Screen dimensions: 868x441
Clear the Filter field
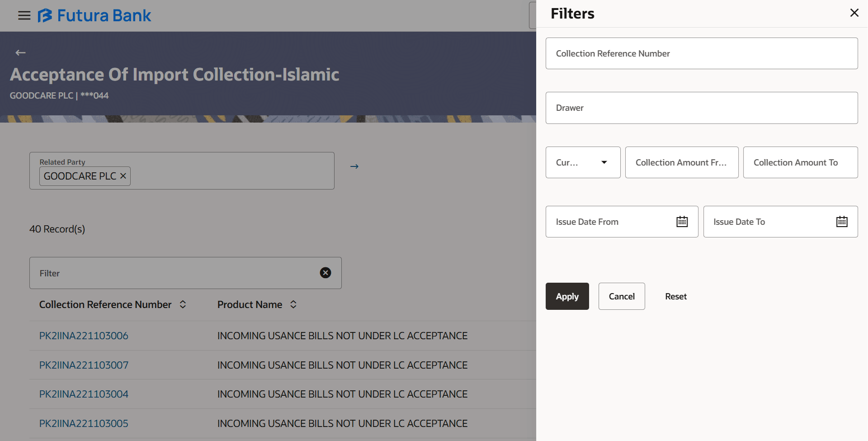(x=325, y=273)
